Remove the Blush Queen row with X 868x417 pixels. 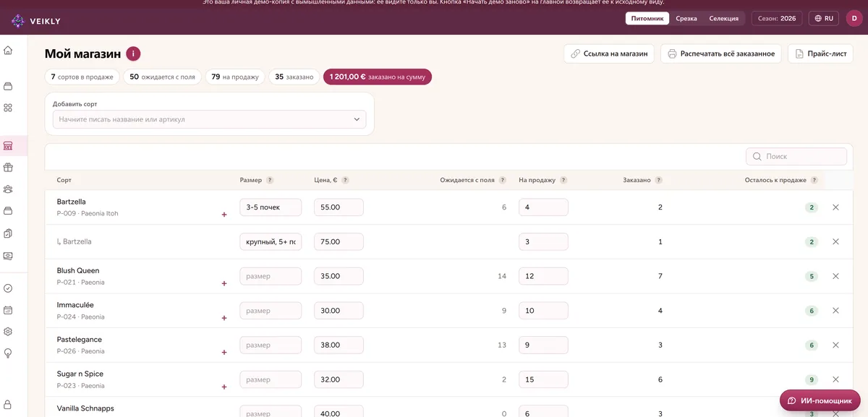coord(835,276)
